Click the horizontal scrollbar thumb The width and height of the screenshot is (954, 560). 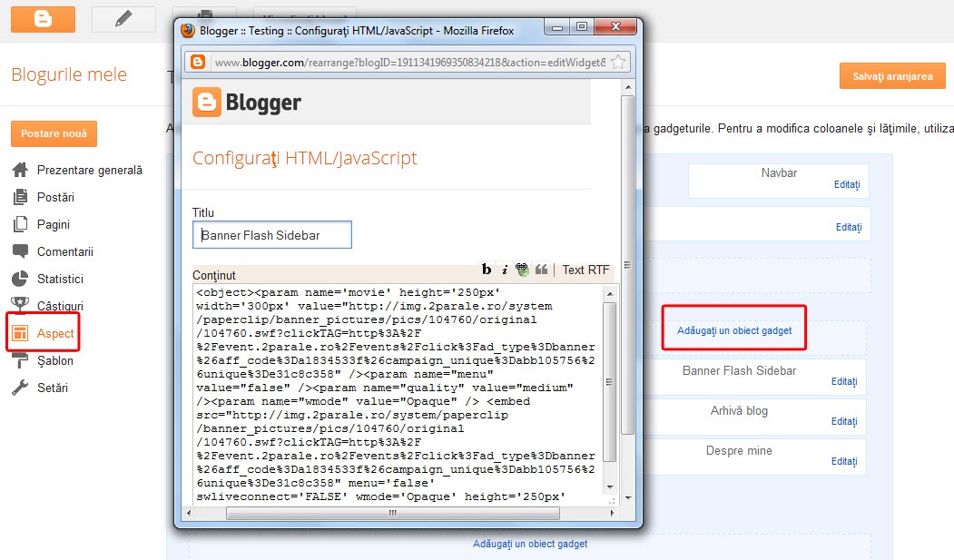[392, 513]
